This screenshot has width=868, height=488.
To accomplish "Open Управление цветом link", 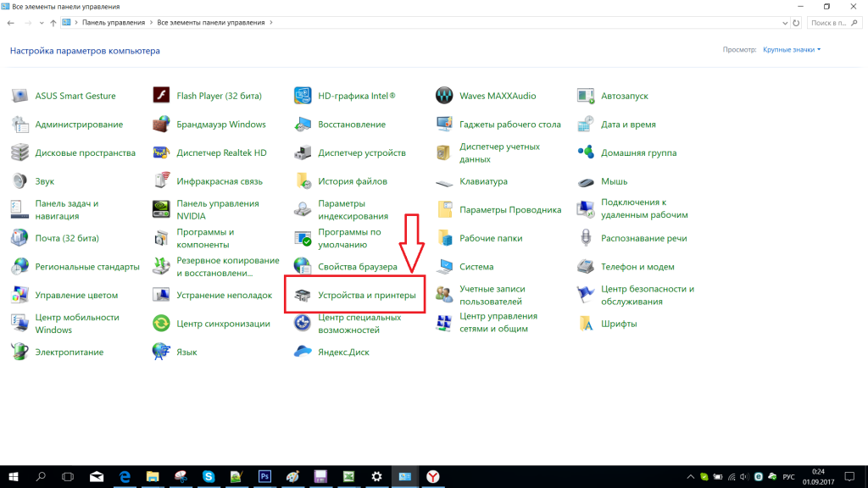I will pyautogui.click(x=76, y=295).
